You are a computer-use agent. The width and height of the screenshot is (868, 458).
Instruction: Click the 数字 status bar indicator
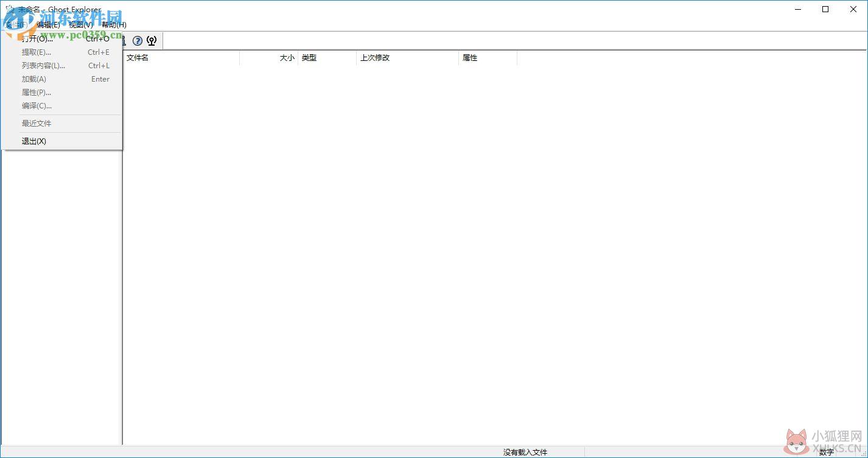[x=826, y=453]
